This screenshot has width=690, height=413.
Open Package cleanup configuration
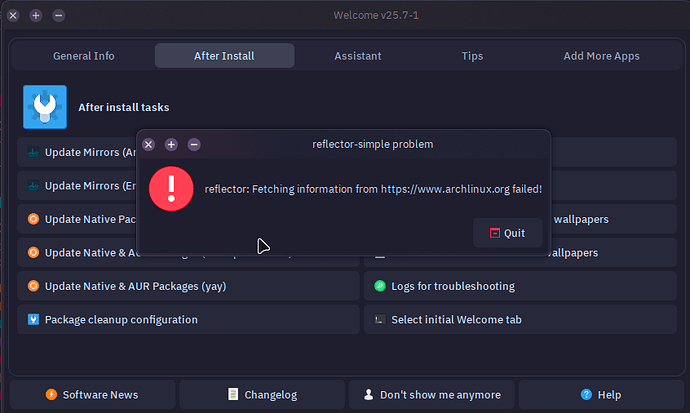[188, 320]
